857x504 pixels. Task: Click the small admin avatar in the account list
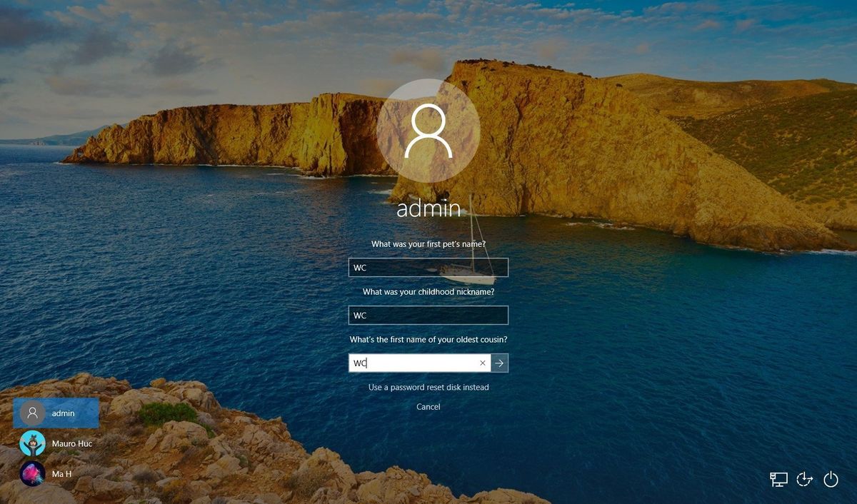click(31, 413)
